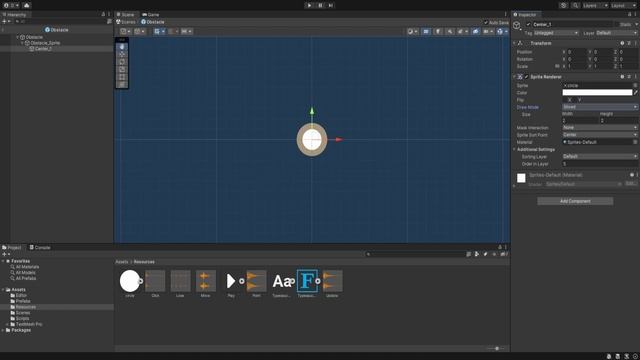Open the grid visibility dropdown
Viewport: 640px width, 360px height.
coord(159,31)
